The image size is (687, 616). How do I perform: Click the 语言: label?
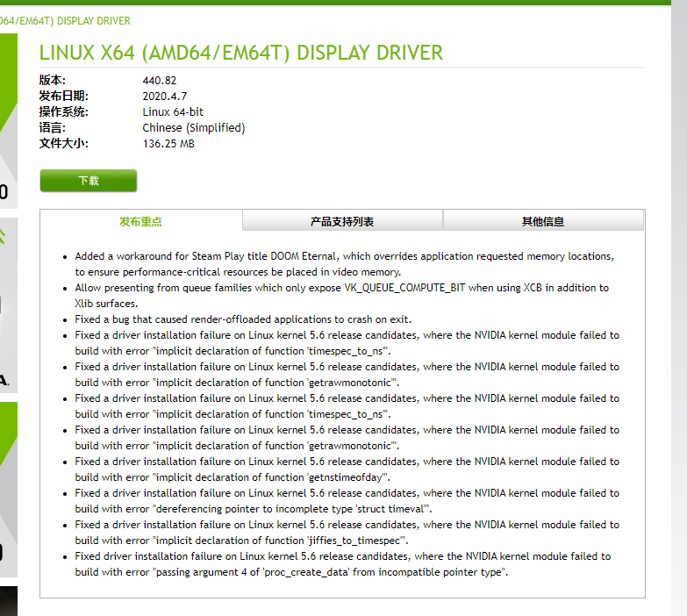pos(52,128)
